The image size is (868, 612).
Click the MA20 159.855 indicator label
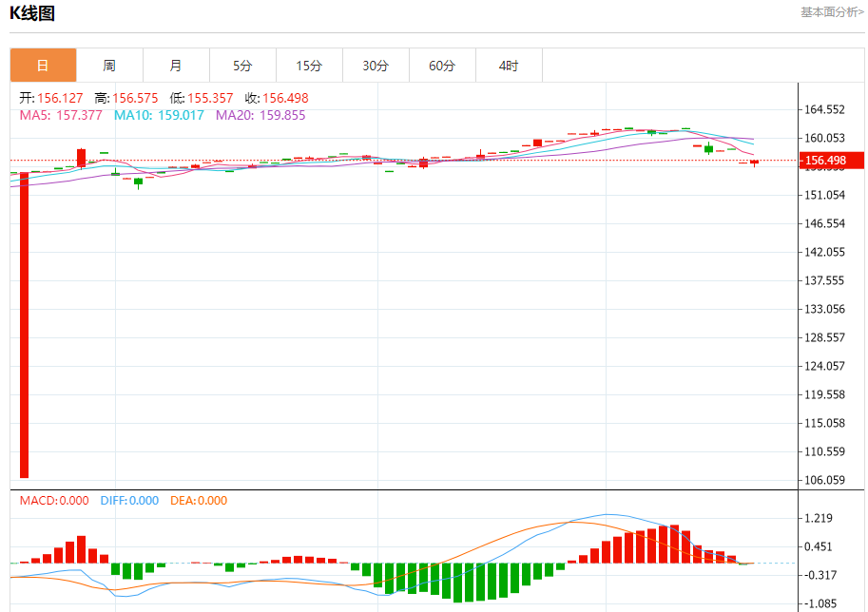[x=260, y=115]
